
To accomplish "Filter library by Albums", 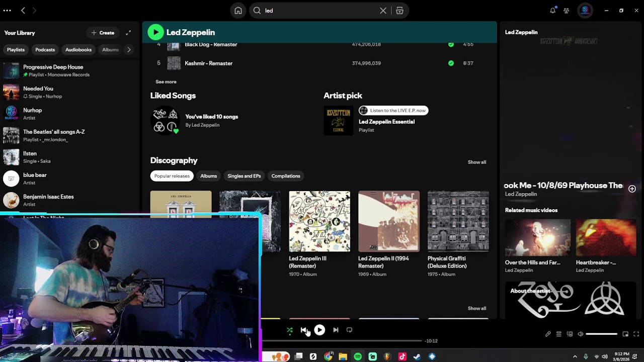I will point(110,50).
